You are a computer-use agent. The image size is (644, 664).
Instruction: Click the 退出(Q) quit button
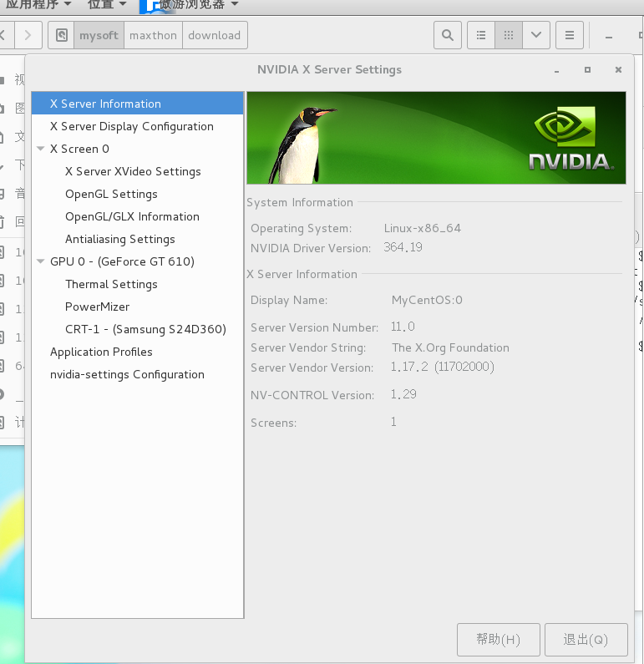586,639
